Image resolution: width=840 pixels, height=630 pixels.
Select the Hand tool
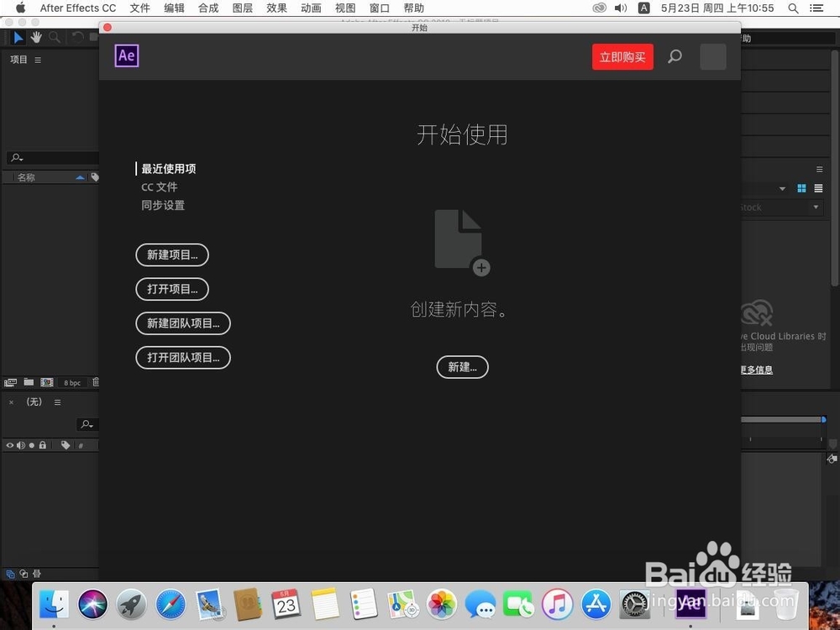(x=36, y=37)
